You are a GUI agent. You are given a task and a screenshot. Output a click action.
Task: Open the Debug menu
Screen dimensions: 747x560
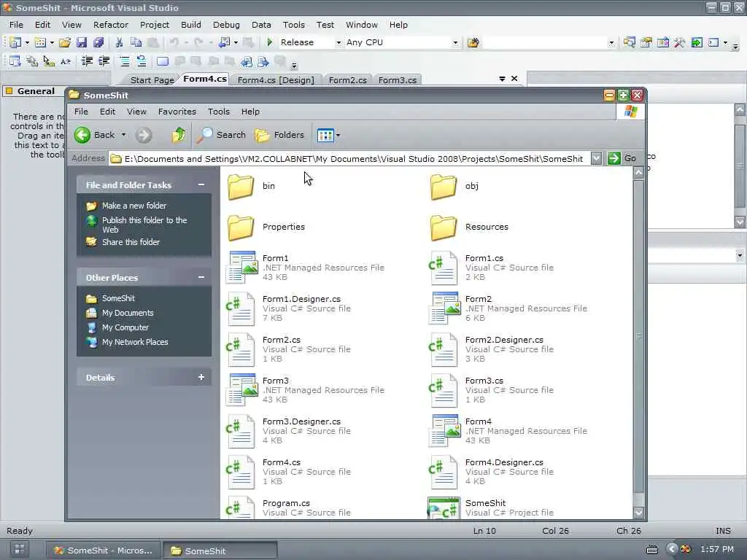tap(226, 25)
